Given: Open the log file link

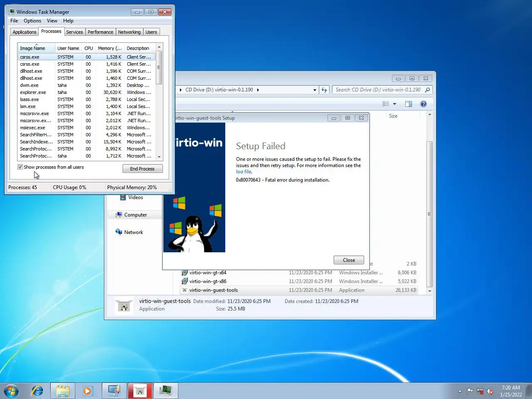Looking at the screenshot, I should coord(244,172).
